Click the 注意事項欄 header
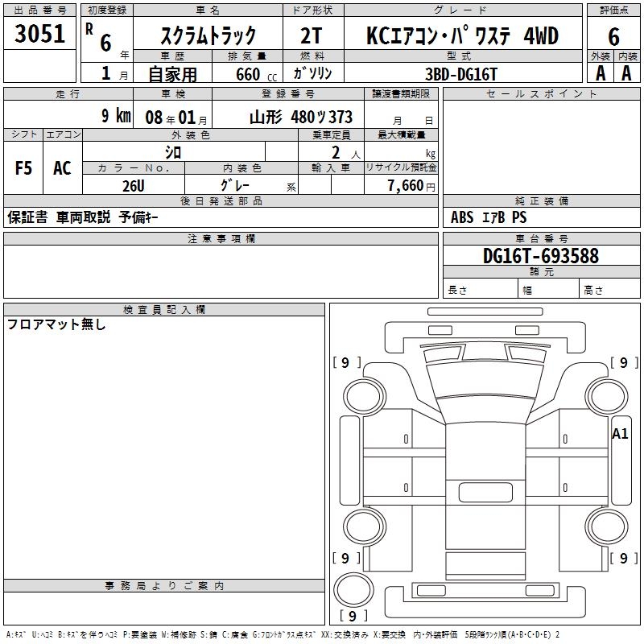This screenshot has height=644, width=644. click(x=221, y=238)
